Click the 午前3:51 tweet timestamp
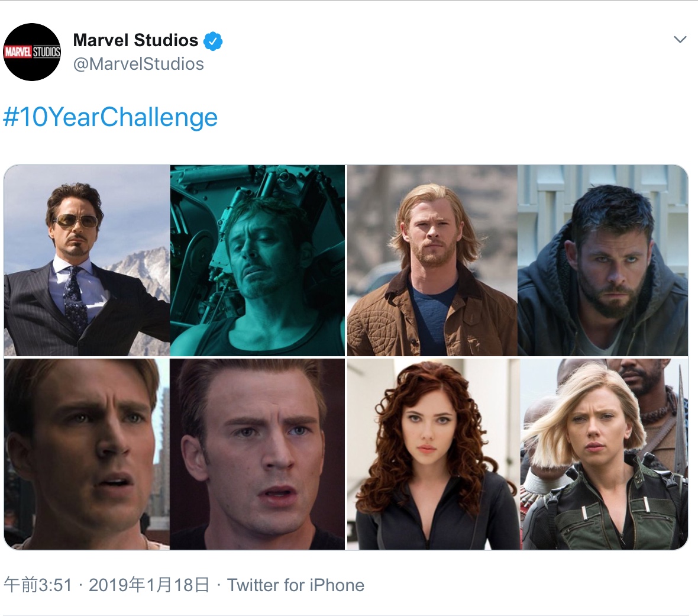 tap(38, 585)
